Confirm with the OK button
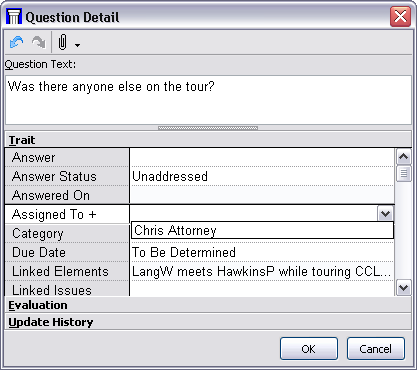417x370 pixels. pyautogui.click(x=309, y=349)
